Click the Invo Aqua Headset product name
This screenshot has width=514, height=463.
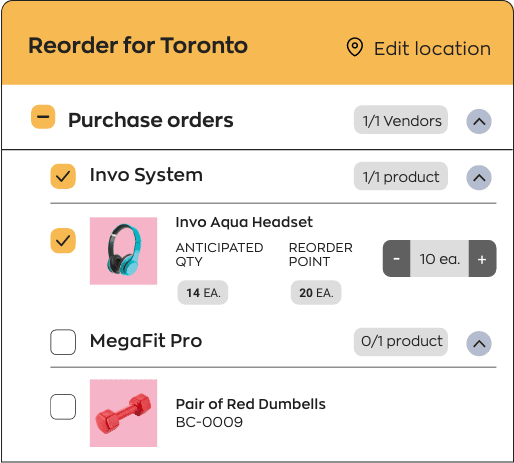[244, 222]
